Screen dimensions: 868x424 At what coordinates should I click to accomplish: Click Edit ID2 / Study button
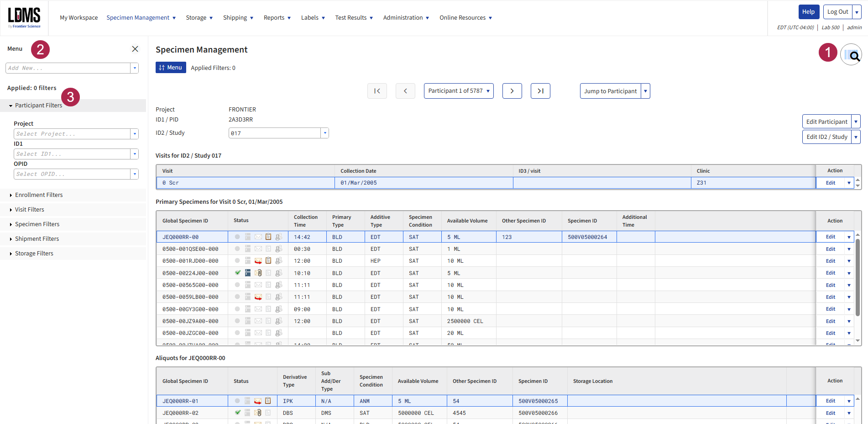[x=826, y=137]
